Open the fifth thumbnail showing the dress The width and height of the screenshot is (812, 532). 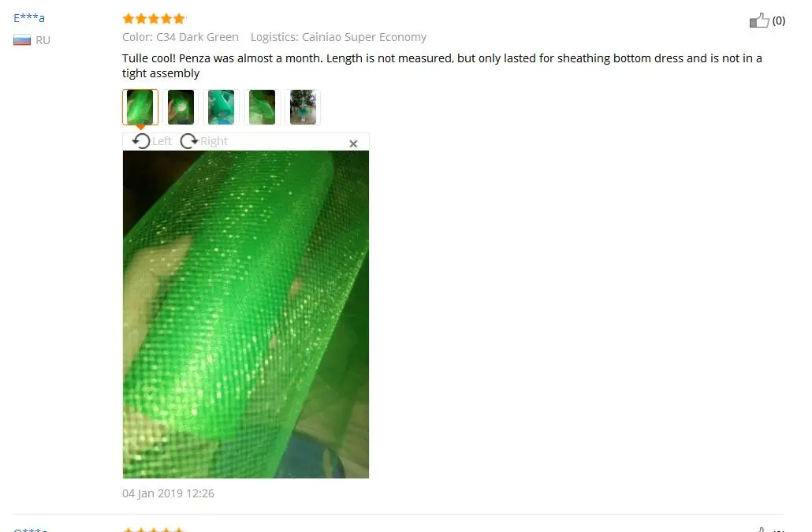click(x=303, y=107)
